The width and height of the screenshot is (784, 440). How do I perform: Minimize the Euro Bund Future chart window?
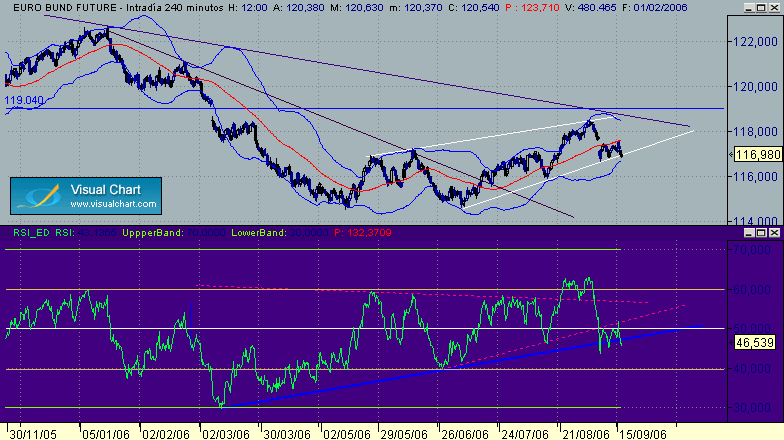click(x=748, y=8)
